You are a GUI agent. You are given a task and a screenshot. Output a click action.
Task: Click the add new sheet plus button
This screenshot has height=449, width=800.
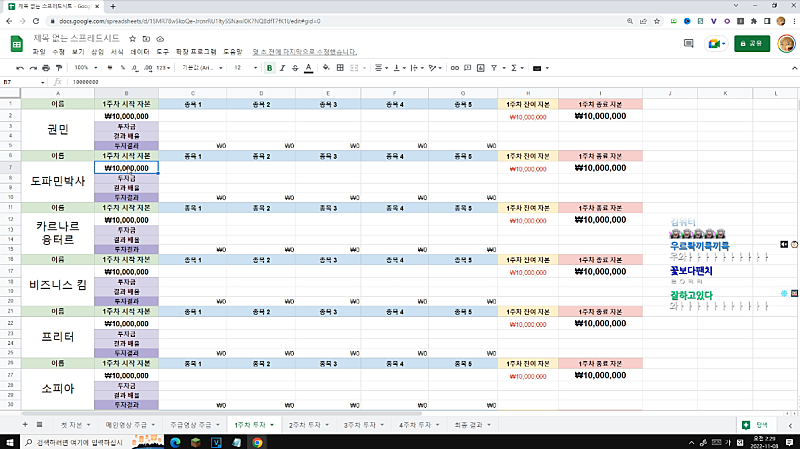(x=25, y=425)
